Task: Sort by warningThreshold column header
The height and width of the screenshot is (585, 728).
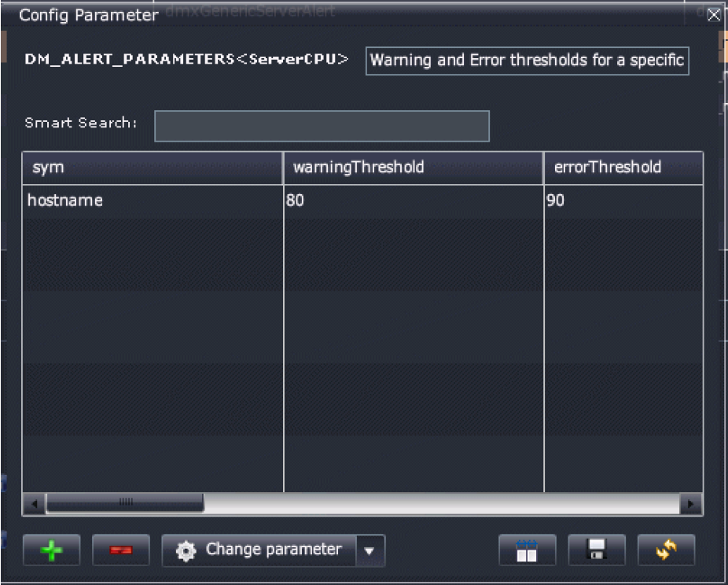Action: pyautogui.click(x=414, y=167)
